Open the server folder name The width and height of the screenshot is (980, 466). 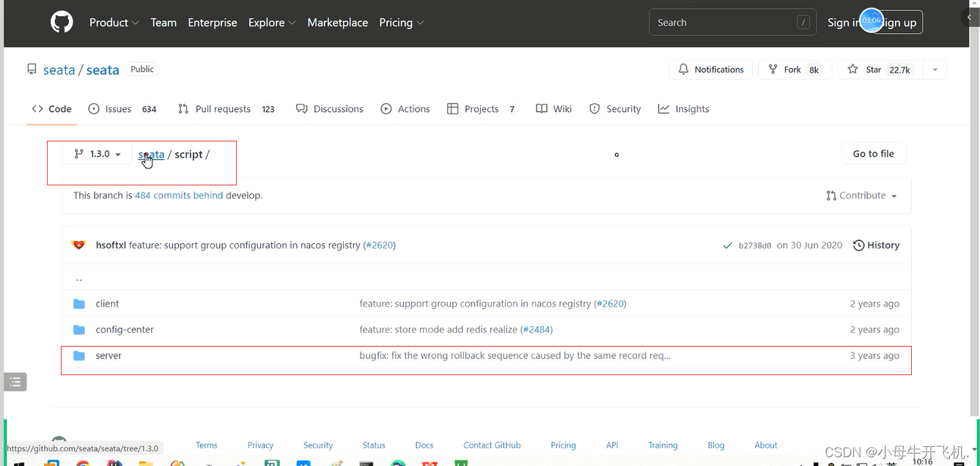(108, 356)
